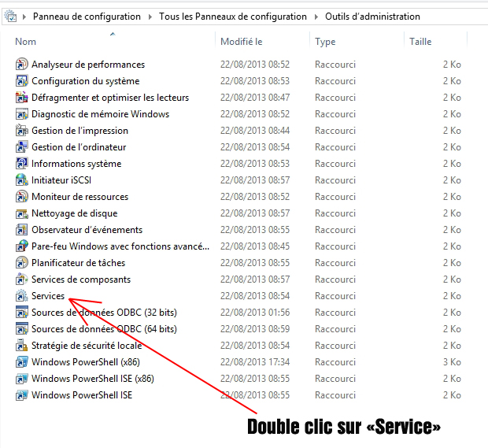The width and height of the screenshot is (488, 448).
Task: Click the Gestion de l'impression icon
Action: 22,130
